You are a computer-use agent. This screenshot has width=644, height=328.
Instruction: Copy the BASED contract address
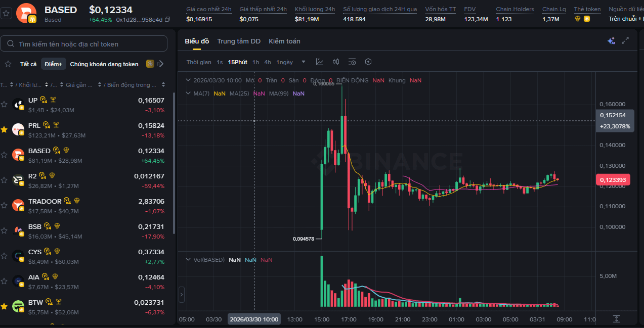[167, 20]
